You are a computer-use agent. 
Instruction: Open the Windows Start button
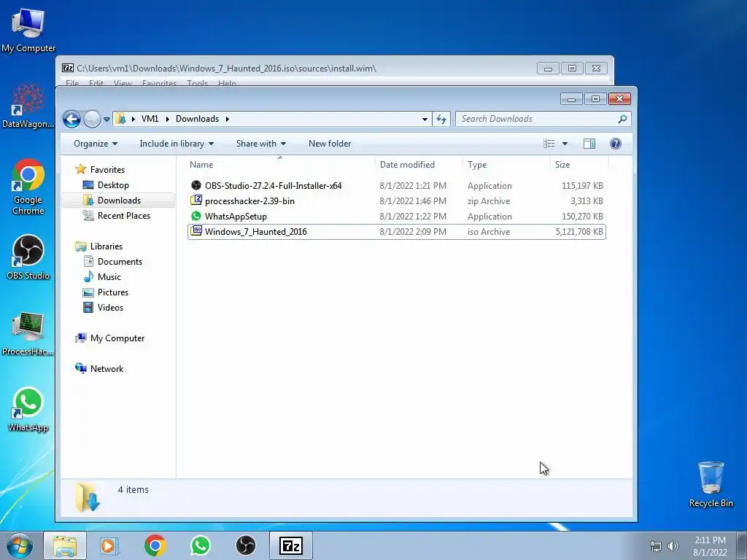(20, 545)
